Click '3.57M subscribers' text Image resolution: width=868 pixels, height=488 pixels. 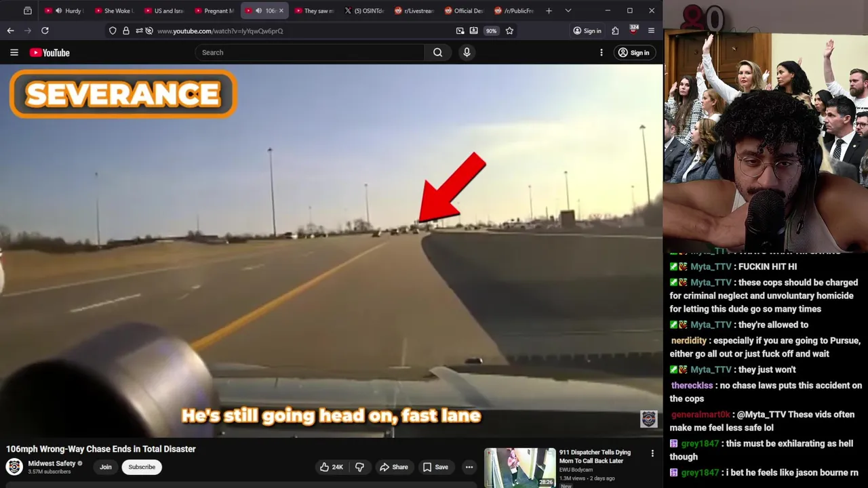(x=49, y=472)
